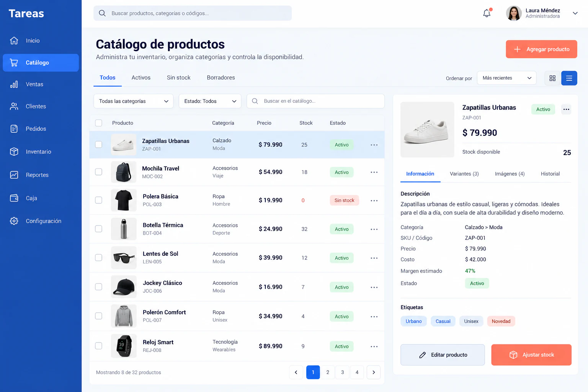This screenshot has width=588, height=392.
Task: Check the Zapatillas Urbanas row checkbox
Action: point(99,145)
